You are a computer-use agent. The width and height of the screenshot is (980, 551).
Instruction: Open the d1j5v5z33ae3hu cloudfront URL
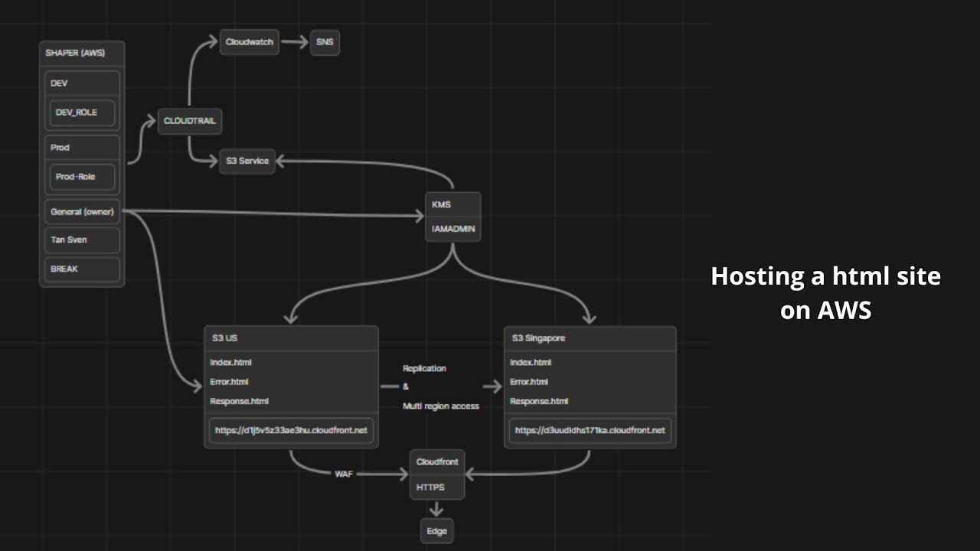tap(291, 430)
